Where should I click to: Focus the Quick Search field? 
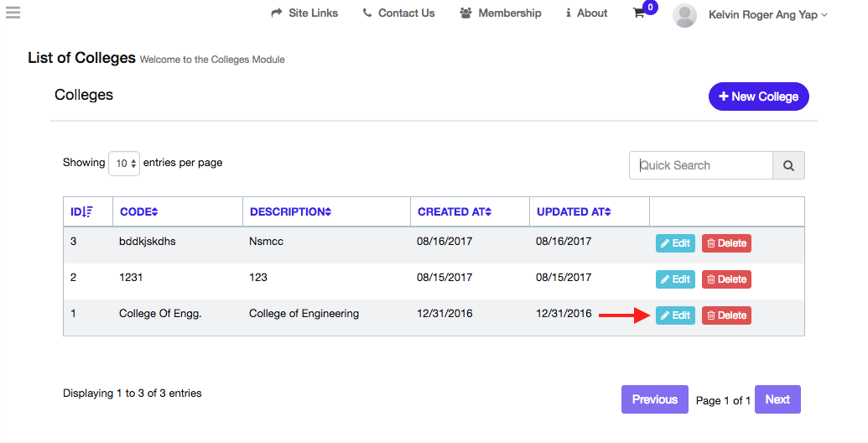(700, 166)
